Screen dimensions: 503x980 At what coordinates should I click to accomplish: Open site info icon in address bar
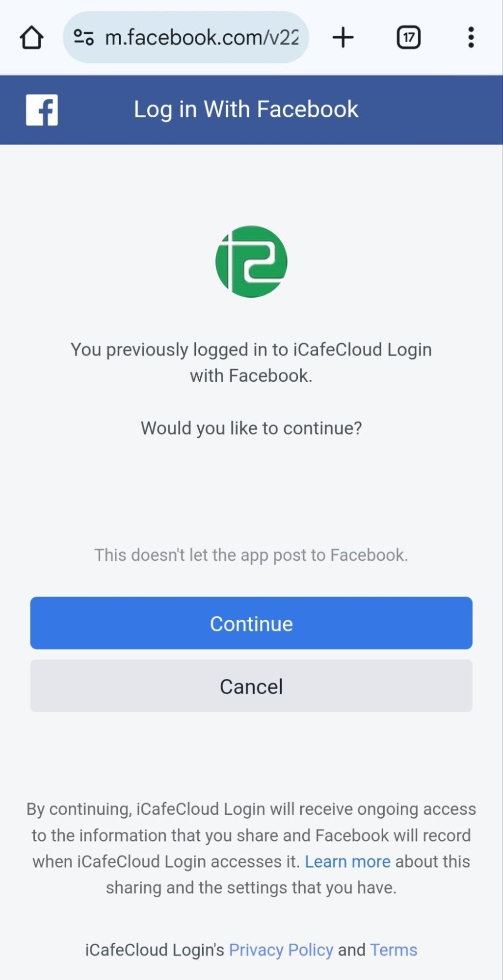83,38
